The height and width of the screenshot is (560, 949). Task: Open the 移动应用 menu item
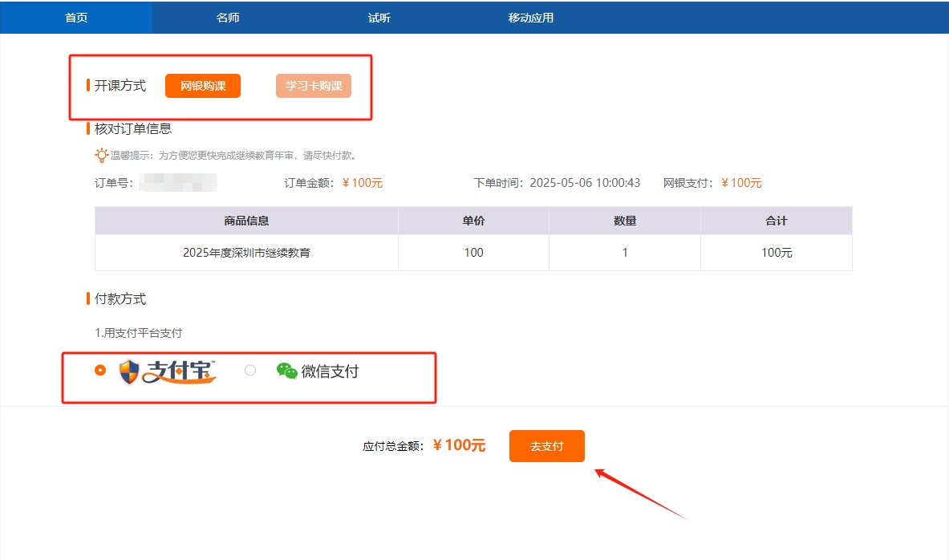(x=531, y=18)
